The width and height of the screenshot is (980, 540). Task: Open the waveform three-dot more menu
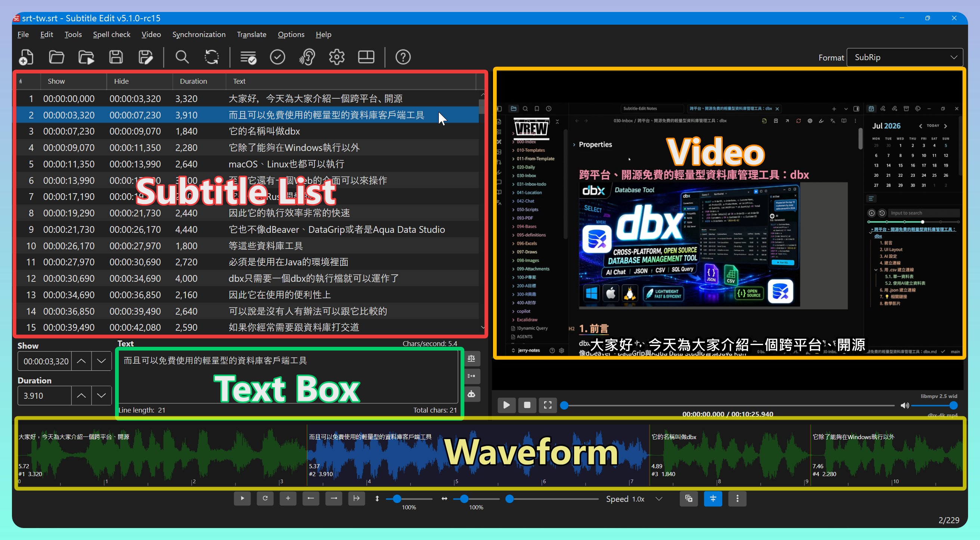click(737, 499)
